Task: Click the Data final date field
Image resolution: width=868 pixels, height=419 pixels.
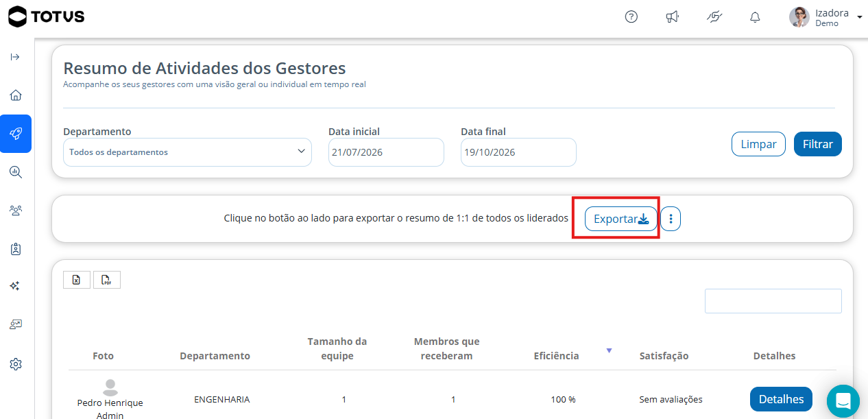Action: 518,152
